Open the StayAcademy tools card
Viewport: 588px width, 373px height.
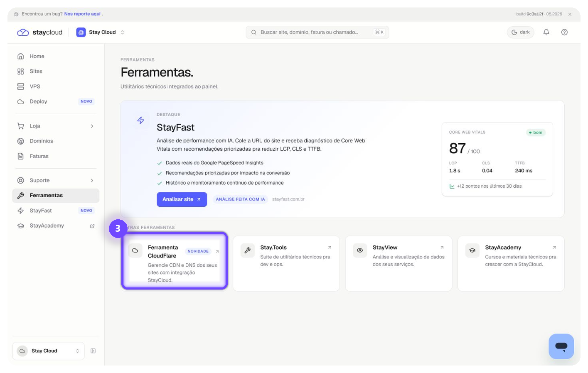511,263
